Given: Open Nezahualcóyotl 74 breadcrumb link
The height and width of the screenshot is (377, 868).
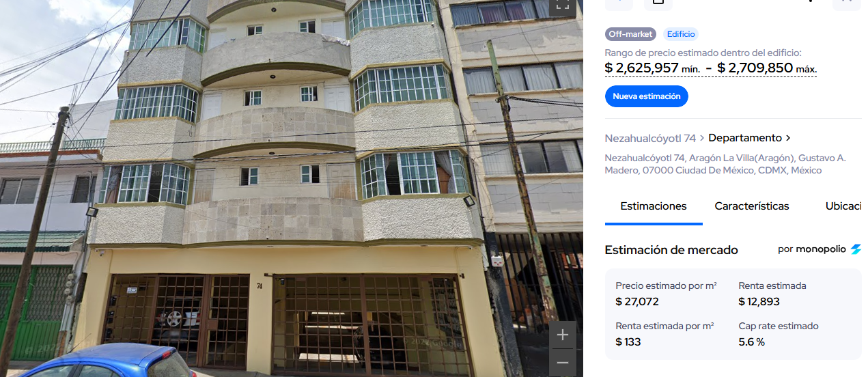Looking at the screenshot, I should pyautogui.click(x=650, y=138).
